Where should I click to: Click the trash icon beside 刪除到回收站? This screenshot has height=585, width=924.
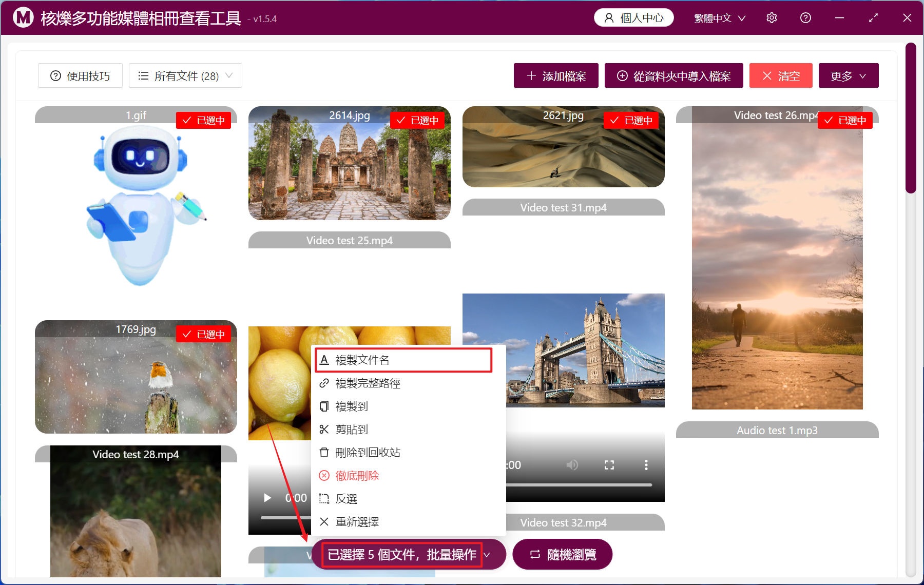coord(324,453)
